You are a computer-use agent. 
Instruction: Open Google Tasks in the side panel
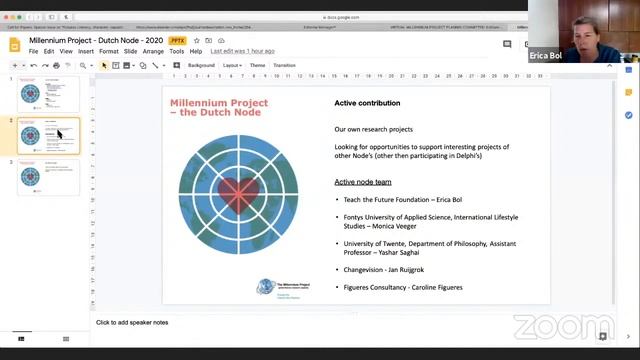629,116
